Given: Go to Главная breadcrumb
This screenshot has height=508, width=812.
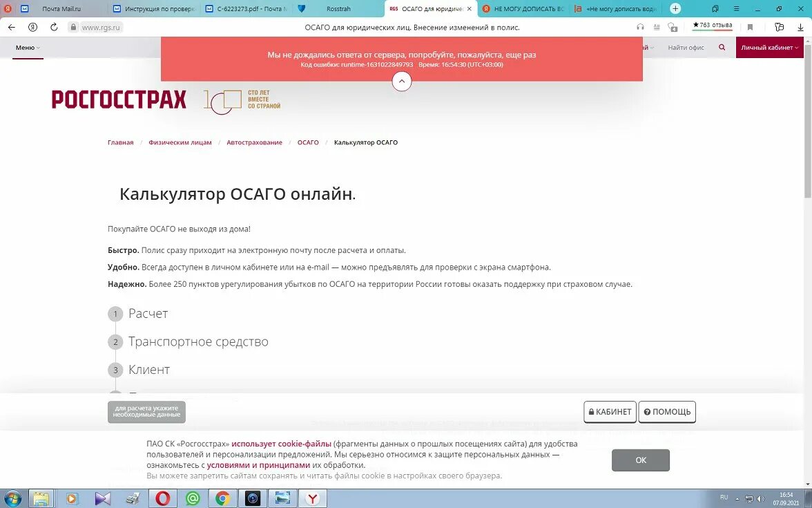Looking at the screenshot, I should (121, 142).
